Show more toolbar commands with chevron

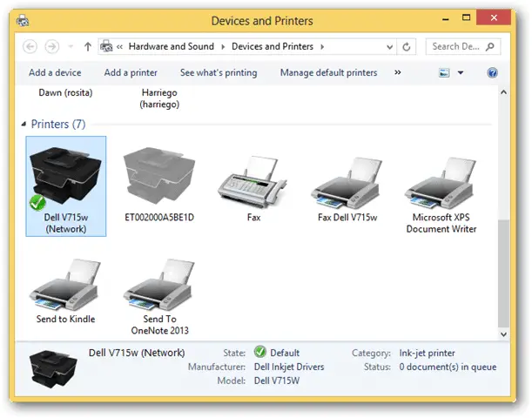(398, 72)
